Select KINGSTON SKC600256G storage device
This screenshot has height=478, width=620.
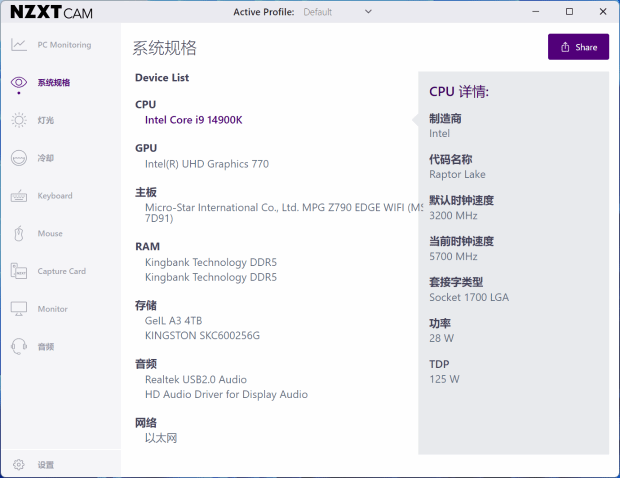click(202, 336)
